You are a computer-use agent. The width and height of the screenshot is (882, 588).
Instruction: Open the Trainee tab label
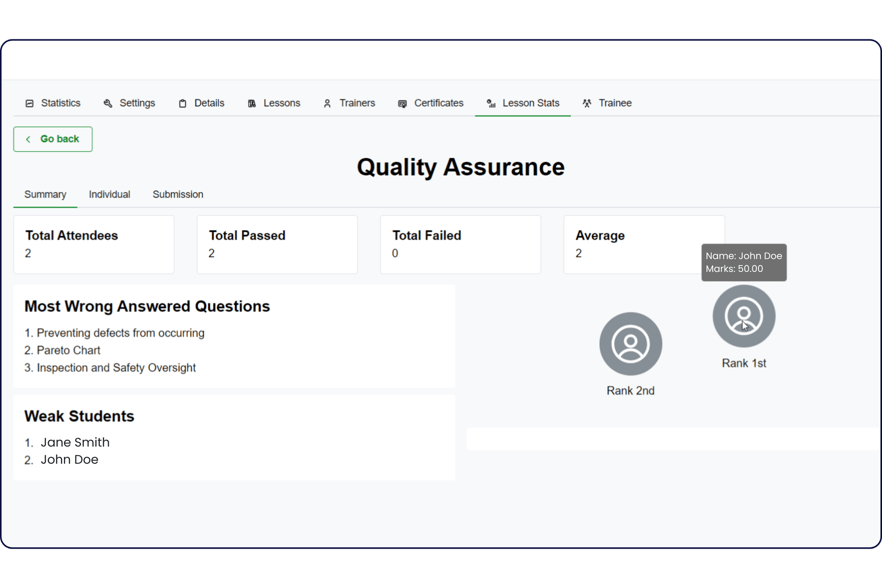[x=615, y=103]
